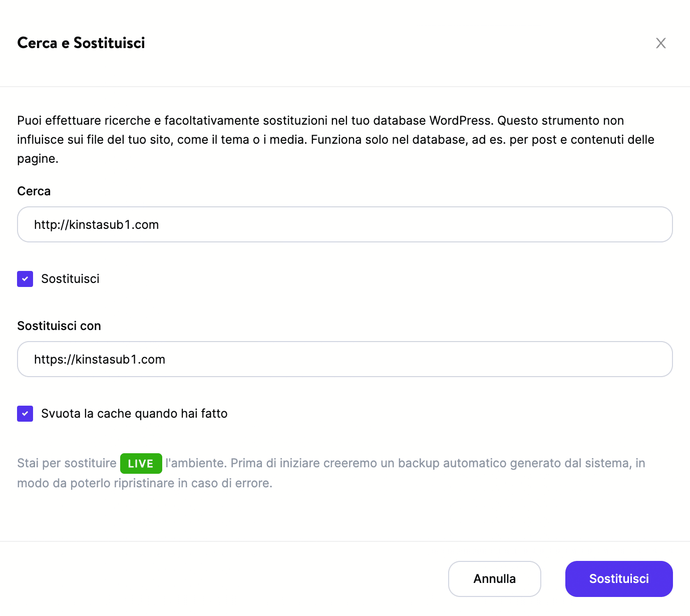Viewport: 690px width, 616px height.
Task: Toggle via the Svuota la cache label text
Action: [134, 414]
